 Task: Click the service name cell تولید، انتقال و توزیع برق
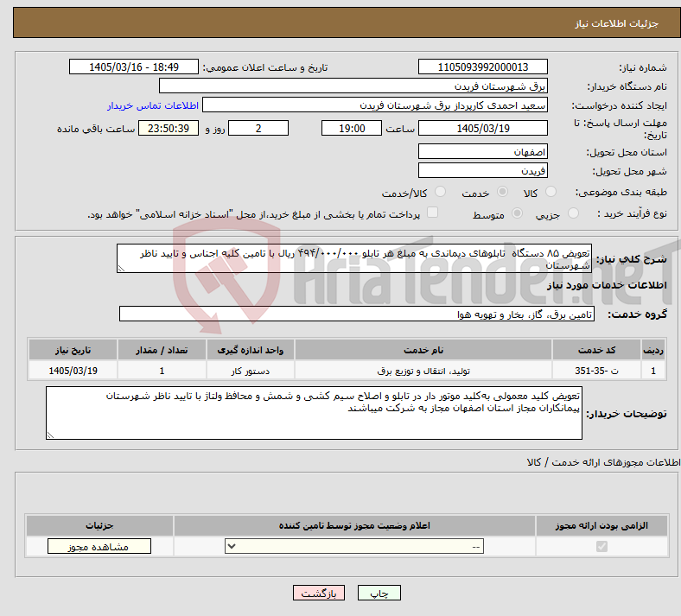pos(423,371)
